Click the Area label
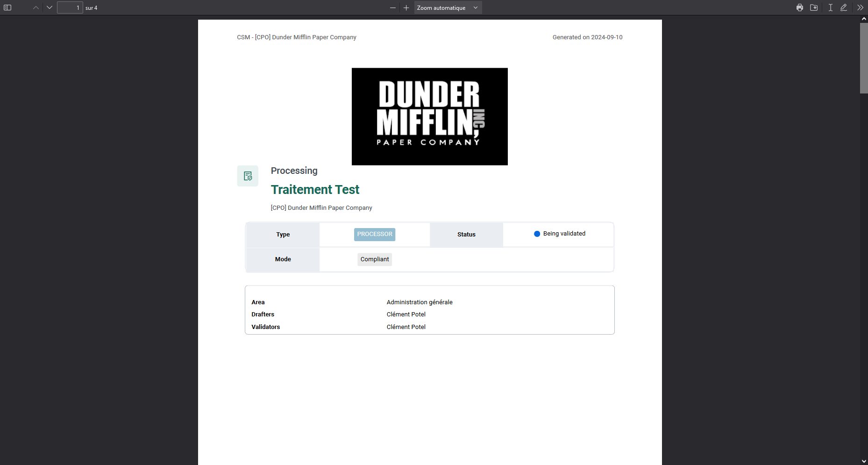The width and height of the screenshot is (868, 465). (x=258, y=302)
